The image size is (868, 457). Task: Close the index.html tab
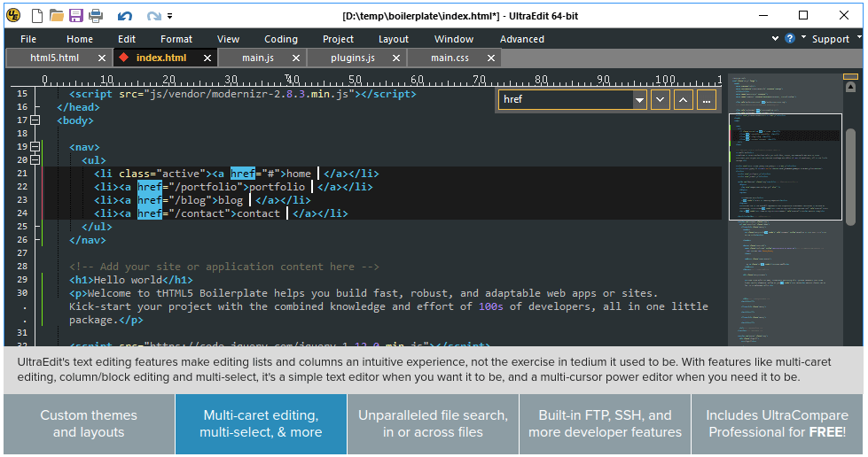click(x=207, y=58)
